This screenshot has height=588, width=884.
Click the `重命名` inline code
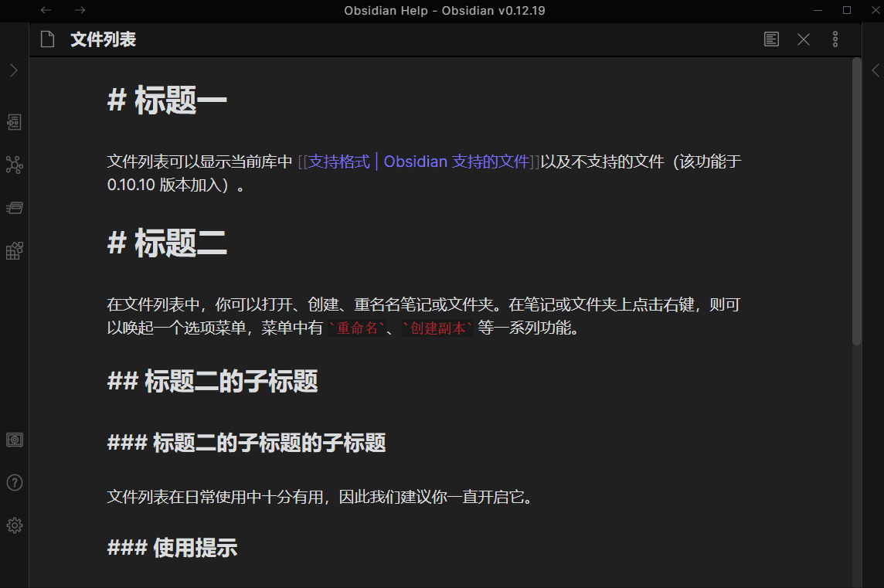pyautogui.click(x=357, y=328)
